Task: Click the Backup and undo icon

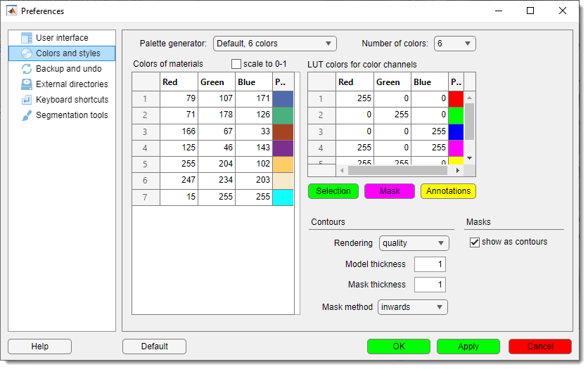Action: (27, 69)
